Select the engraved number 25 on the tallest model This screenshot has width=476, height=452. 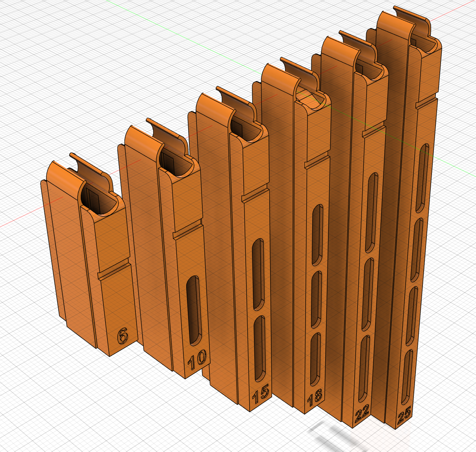tap(404, 415)
